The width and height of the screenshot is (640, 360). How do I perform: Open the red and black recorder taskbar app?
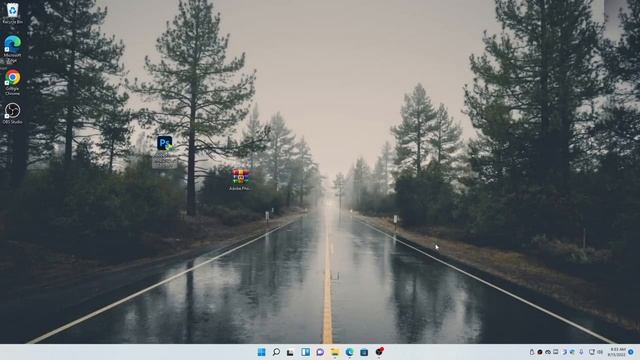[x=379, y=351]
